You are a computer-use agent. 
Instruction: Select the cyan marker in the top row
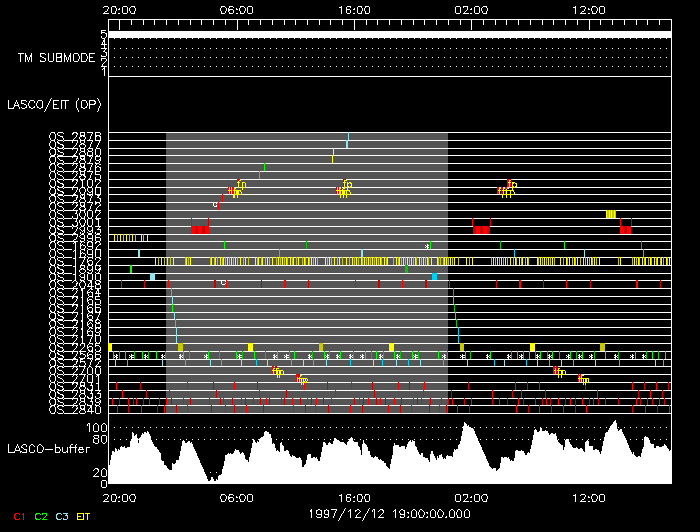[x=348, y=140]
